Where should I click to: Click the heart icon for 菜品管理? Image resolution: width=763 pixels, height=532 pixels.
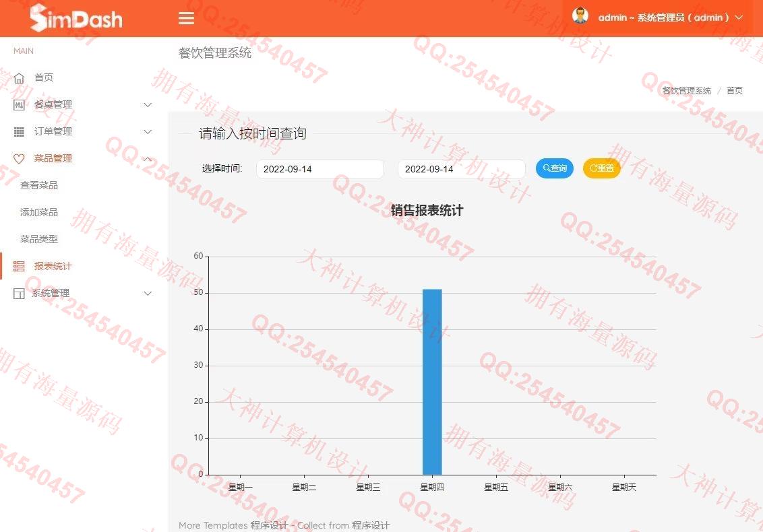coord(19,158)
